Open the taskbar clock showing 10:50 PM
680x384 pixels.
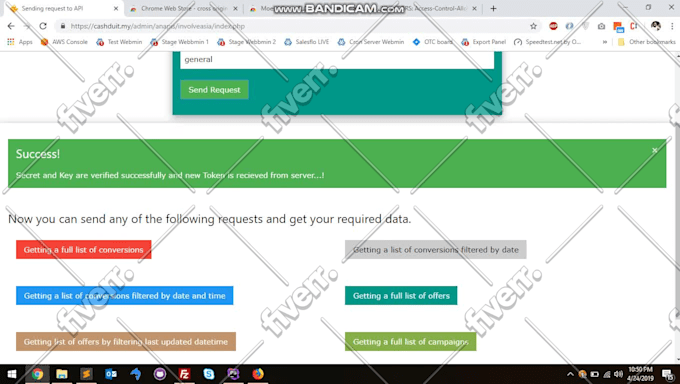[x=641, y=374]
